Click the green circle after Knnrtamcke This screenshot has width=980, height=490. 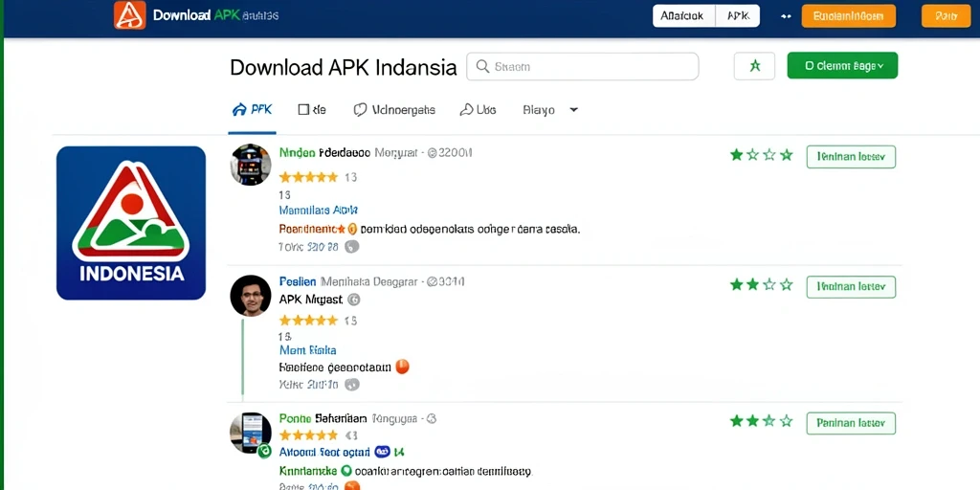[346, 471]
